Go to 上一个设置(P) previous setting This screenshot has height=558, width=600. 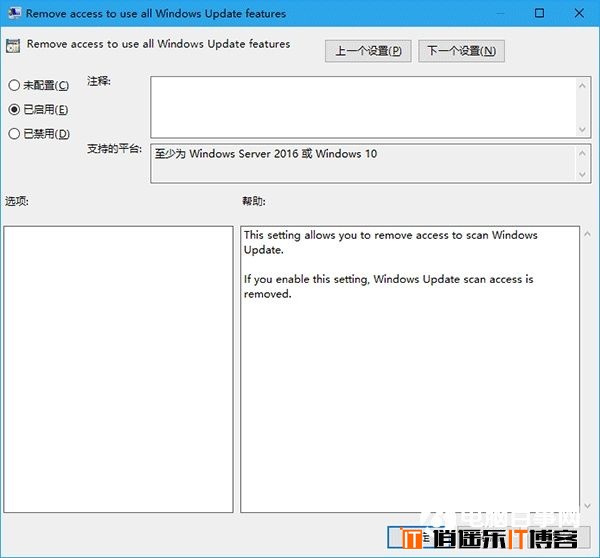(x=368, y=51)
